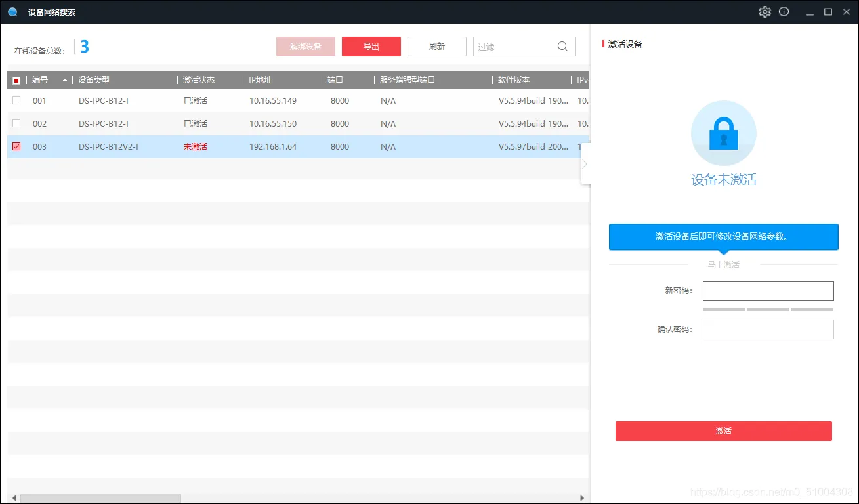Open the info icon in title bar

pos(784,12)
